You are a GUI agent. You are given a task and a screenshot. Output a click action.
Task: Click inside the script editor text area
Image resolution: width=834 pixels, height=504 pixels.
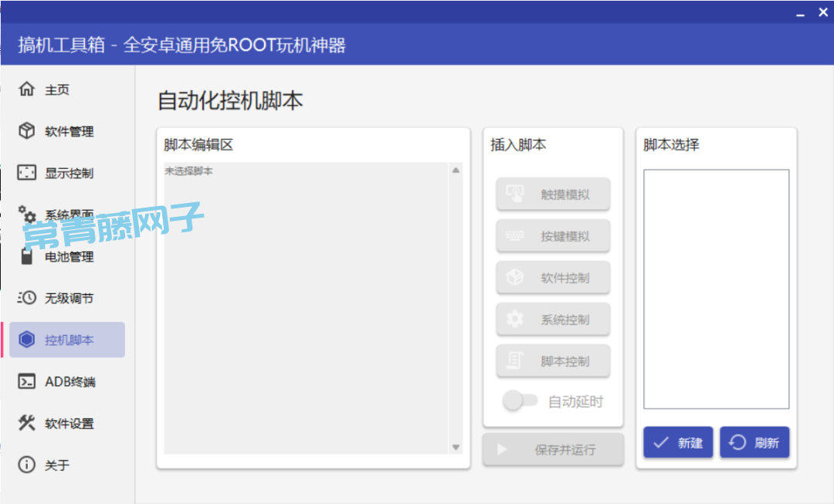pyautogui.click(x=306, y=309)
